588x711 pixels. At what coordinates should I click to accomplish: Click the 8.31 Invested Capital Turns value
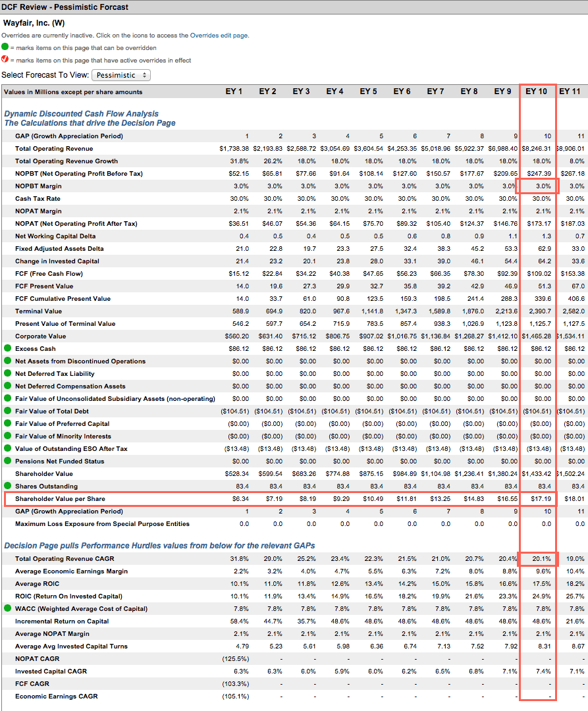545,646
